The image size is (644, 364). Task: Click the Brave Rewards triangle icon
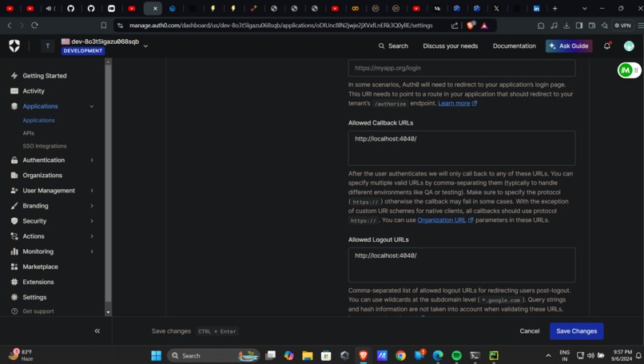point(485,26)
